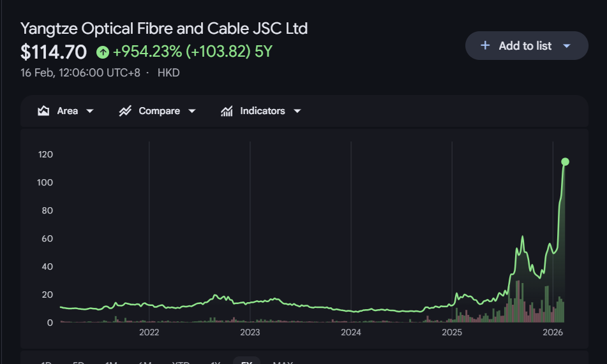Select the MAX time range tab
The image size is (607, 364).
click(x=283, y=361)
